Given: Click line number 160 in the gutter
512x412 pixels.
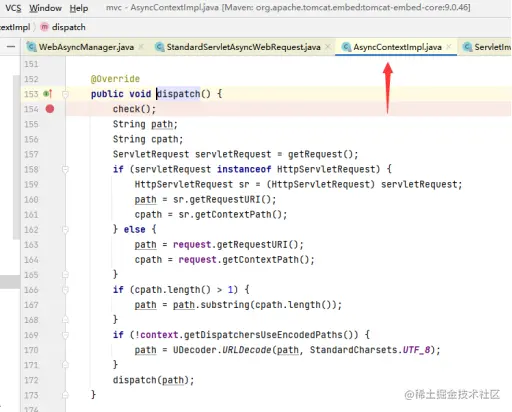Looking at the screenshot, I should (31, 199).
